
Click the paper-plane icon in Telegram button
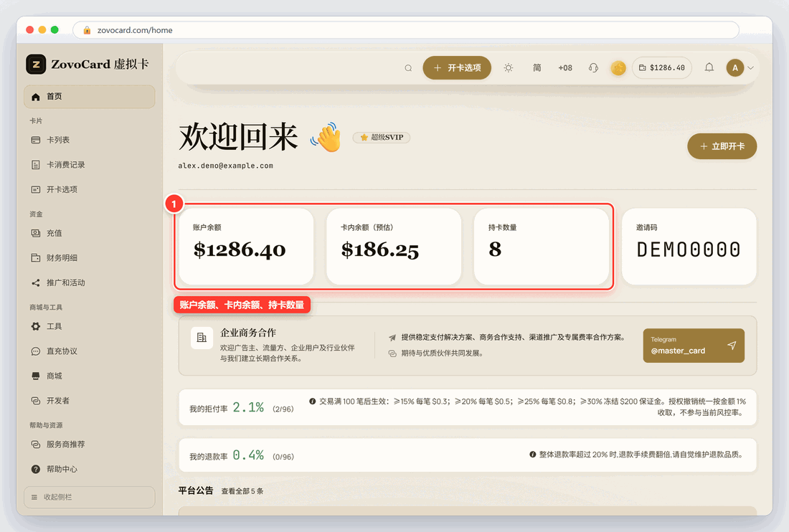[732, 346]
